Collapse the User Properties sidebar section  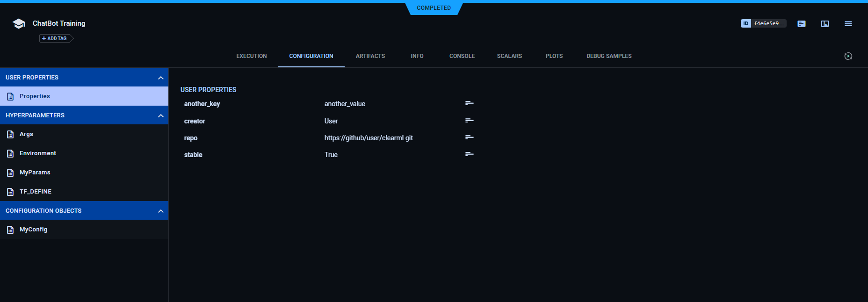tap(160, 78)
